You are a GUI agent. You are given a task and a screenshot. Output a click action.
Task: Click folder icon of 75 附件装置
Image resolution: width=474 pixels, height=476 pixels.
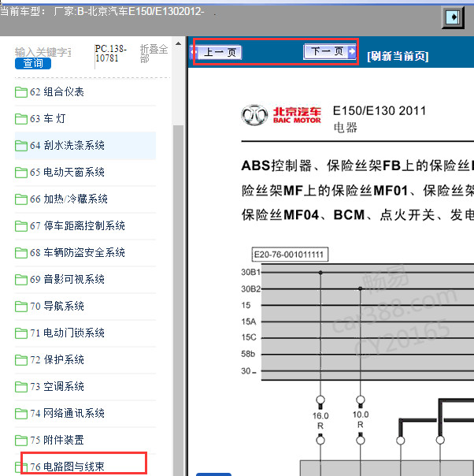21,441
